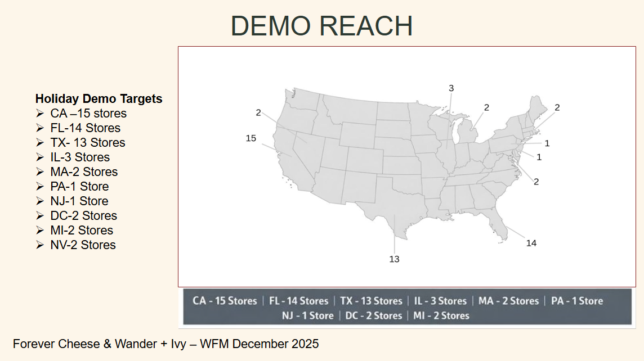Select the FL-14 Stores list item

click(85, 128)
